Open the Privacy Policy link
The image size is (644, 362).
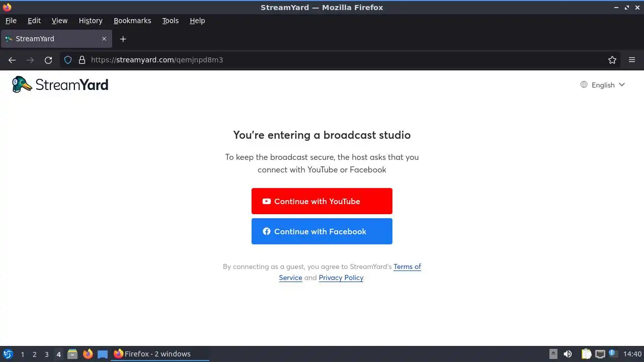click(x=341, y=278)
